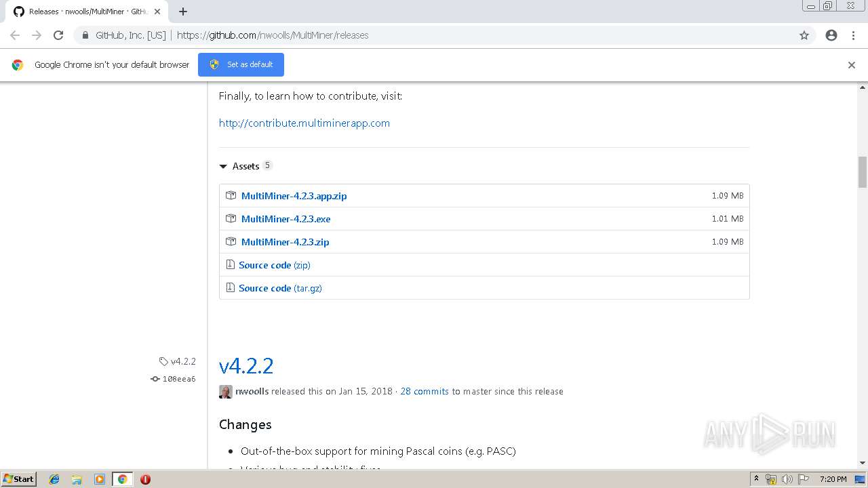This screenshot has height=488, width=868.
Task: Collapse the Assets section triangle
Action: coord(223,166)
